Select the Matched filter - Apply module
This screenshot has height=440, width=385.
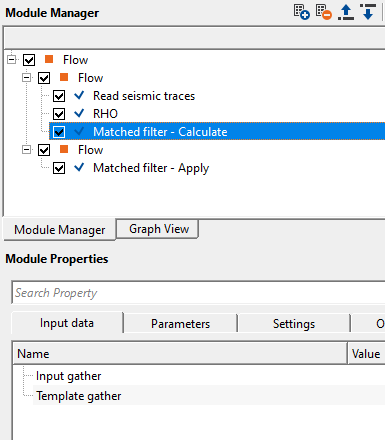click(151, 168)
